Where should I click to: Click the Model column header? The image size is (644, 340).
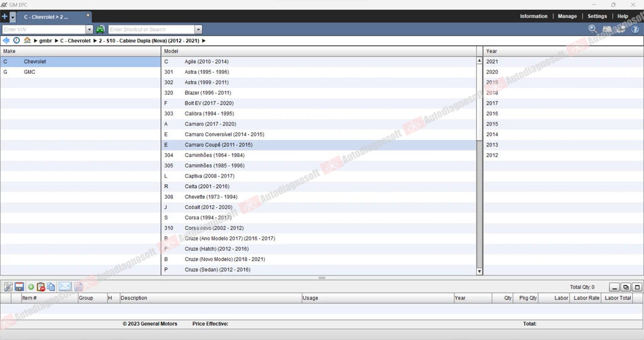318,51
